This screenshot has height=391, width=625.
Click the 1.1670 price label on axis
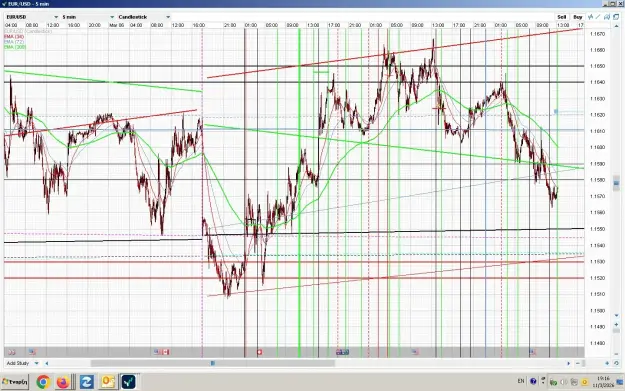coord(597,34)
